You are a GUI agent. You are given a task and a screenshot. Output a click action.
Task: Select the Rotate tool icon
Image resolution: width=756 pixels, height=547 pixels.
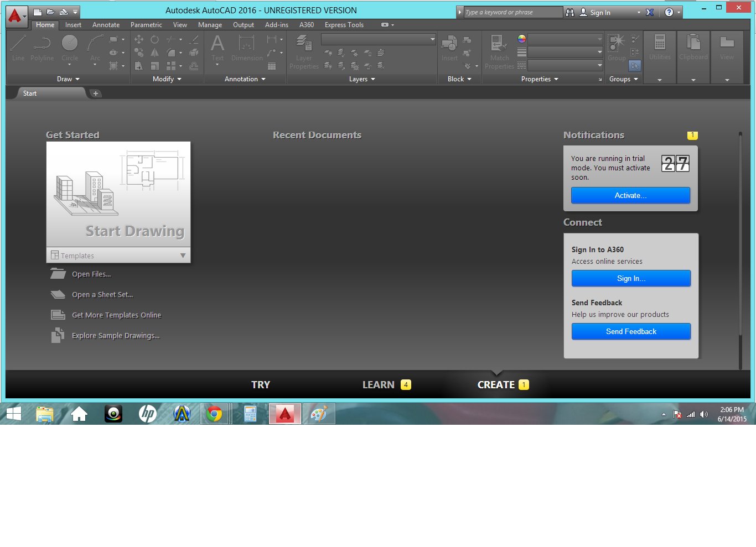coord(155,39)
